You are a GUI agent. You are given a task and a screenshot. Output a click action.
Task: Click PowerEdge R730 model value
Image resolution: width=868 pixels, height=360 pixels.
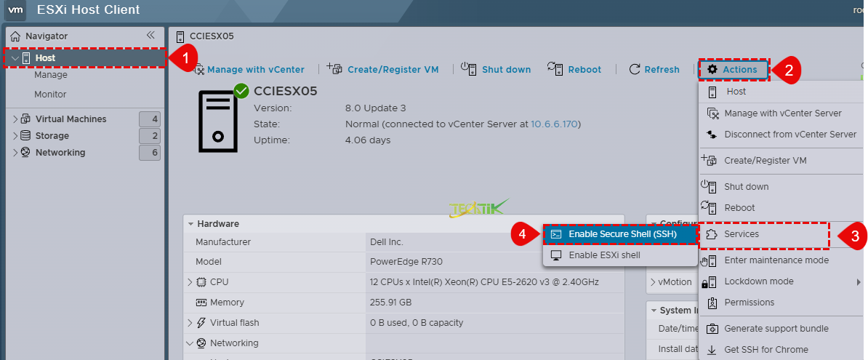pos(406,261)
